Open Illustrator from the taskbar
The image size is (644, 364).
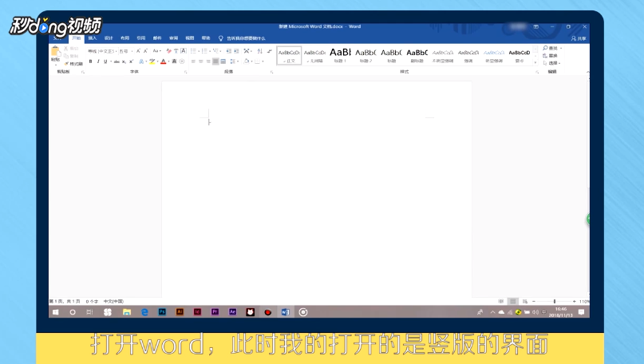pyautogui.click(x=180, y=312)
